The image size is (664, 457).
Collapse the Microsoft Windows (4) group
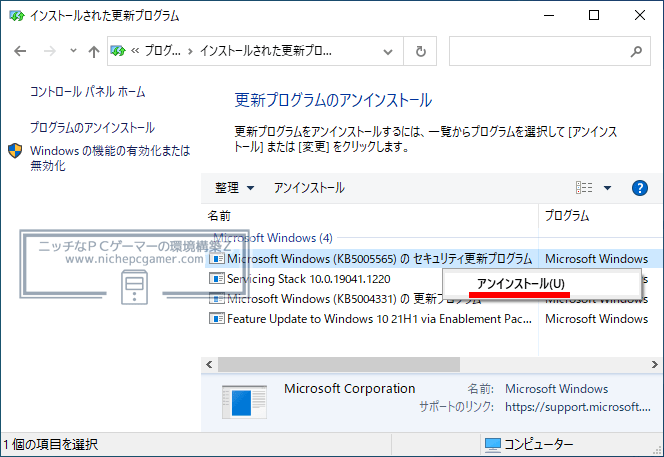(273, 238)
